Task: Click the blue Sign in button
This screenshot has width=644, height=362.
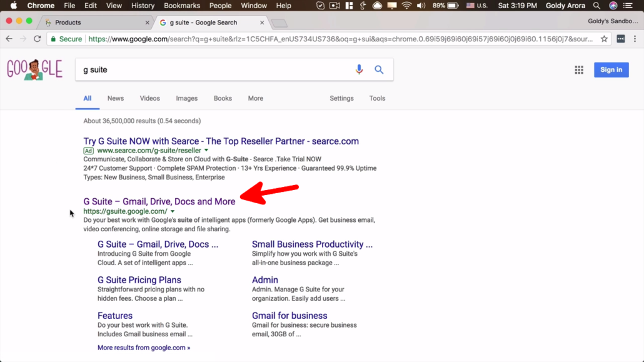Action: [611, 70]
